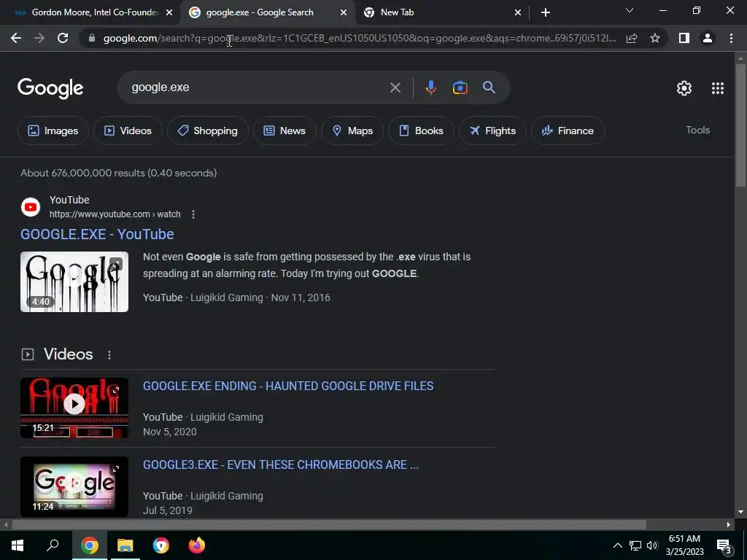Open the search Tools options
The height and width of the screenshot is (560, 747).
(697, 130)
